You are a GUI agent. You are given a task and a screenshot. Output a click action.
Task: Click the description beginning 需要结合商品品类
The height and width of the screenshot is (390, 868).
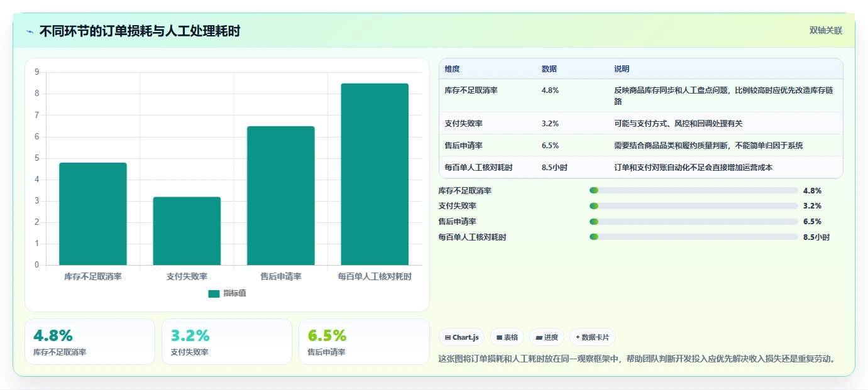pos(708,146)
